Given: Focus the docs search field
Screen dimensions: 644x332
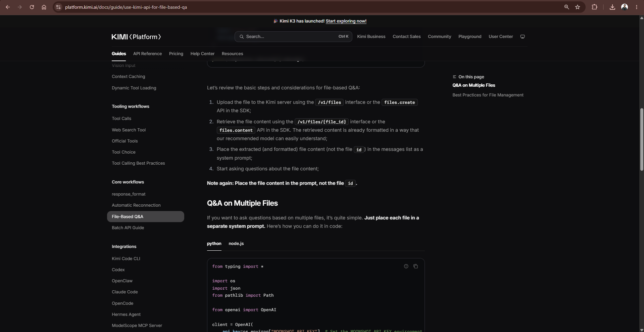Looking at the screenshot, I should click(293, 37).
